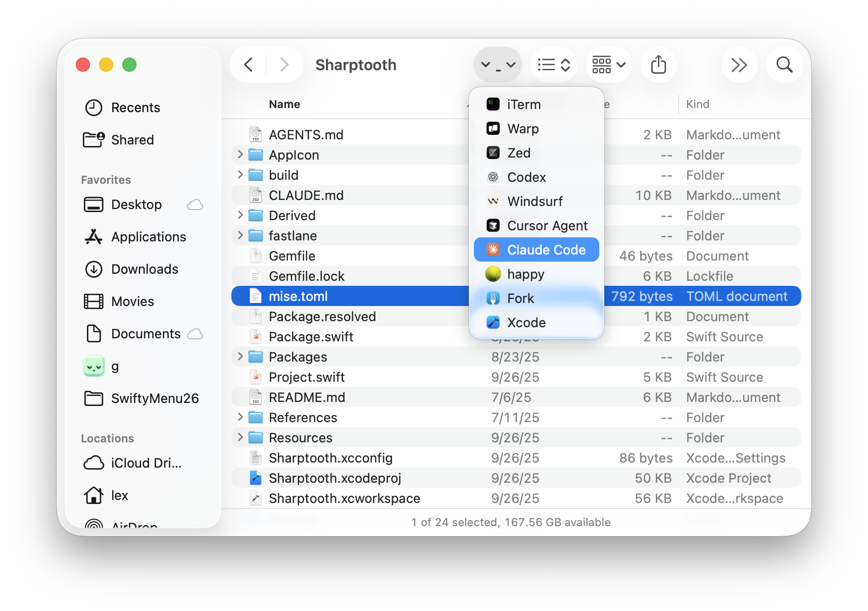
Task: Open Downloads in the sidebar
Action: pyautogui.click(x=144, y=269)
